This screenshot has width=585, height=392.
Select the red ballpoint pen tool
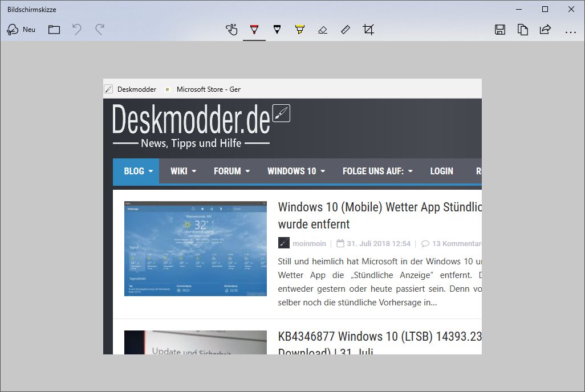point(254,30)
